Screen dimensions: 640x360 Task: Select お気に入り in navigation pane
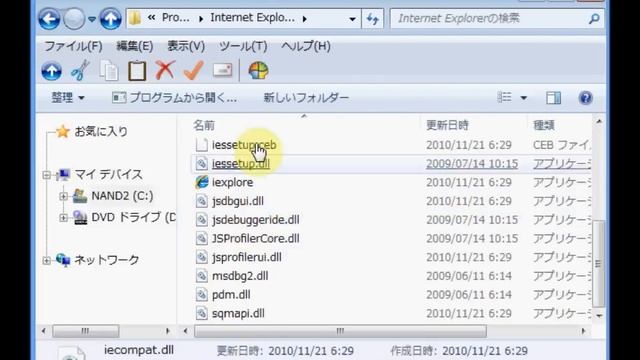pyautogui.click(x=101, y=131)
